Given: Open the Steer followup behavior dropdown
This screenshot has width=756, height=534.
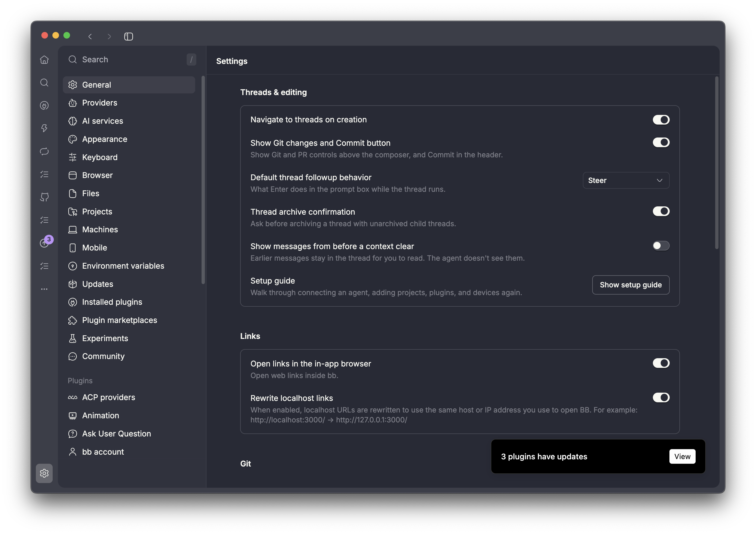Looking at the screenshot, I should pyautogui.click(x=626, y=180).
